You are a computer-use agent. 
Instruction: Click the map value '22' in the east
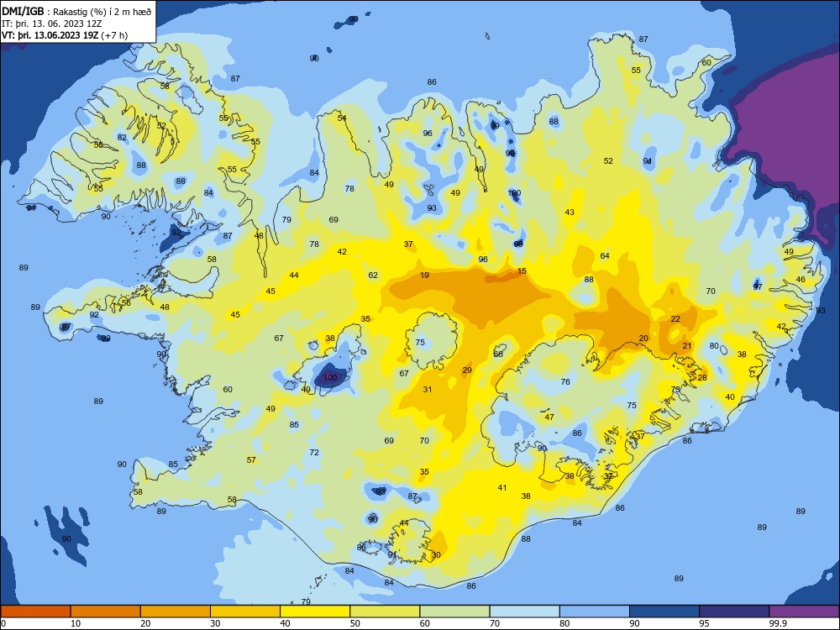pos(675,318)
